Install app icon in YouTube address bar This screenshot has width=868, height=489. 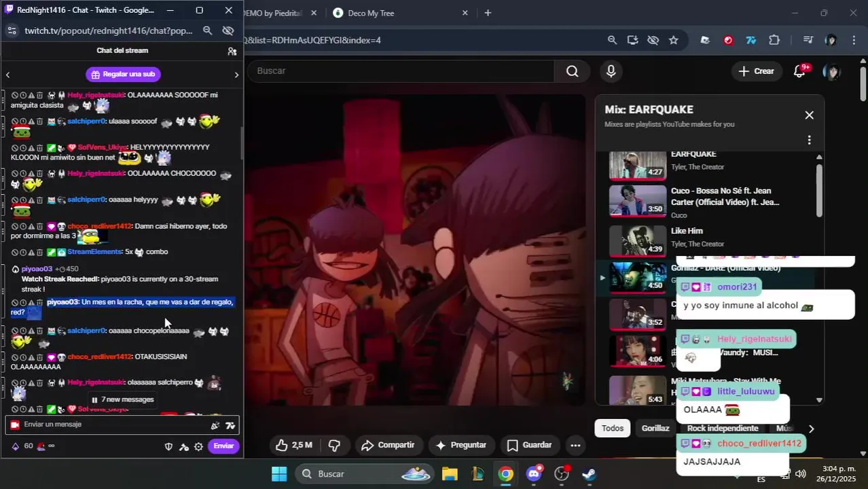coord(632,40)
